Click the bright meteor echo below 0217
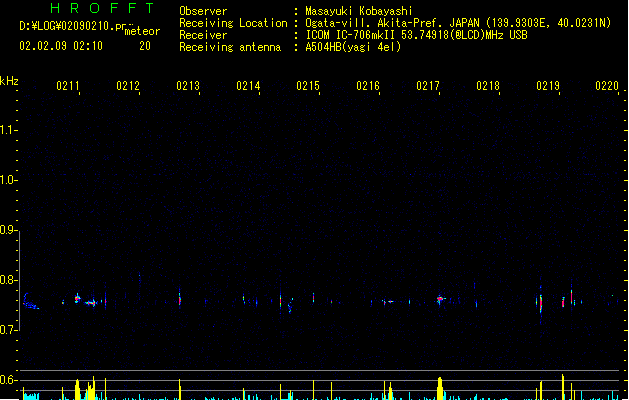The image size is (629, 400). point(440,299)
